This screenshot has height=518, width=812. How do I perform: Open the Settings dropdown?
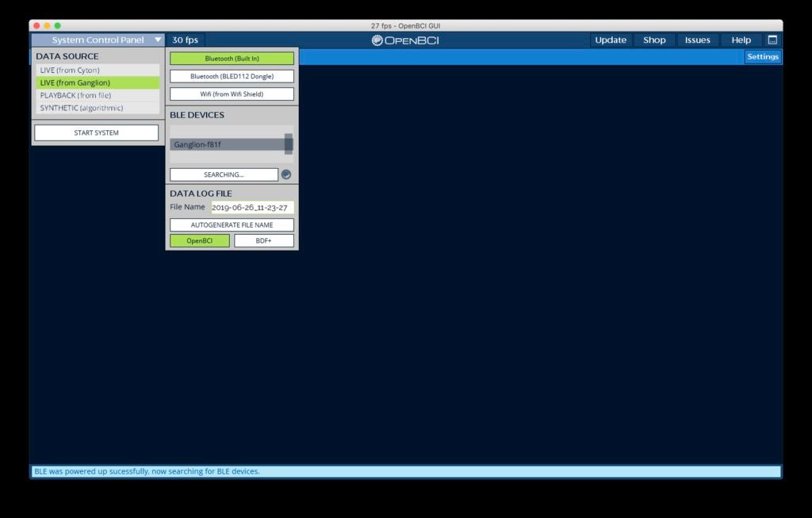pos(763,56)
